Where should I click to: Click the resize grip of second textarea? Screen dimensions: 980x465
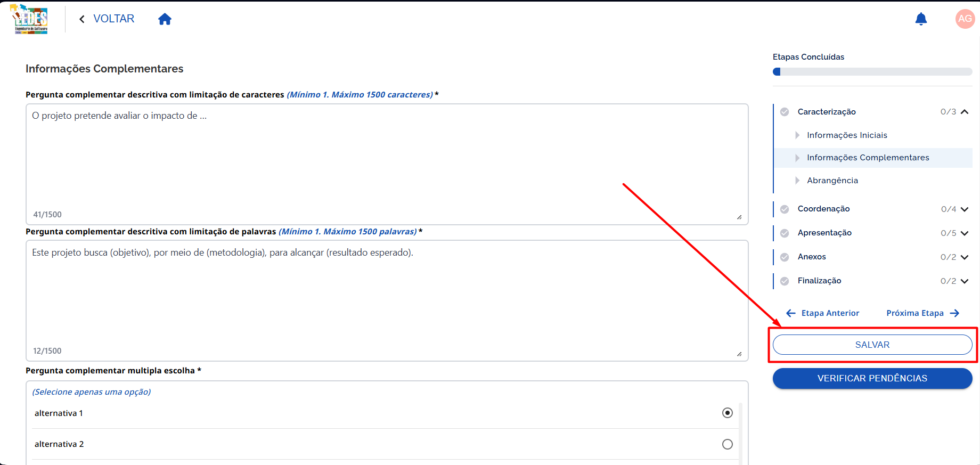coord(739,354)
